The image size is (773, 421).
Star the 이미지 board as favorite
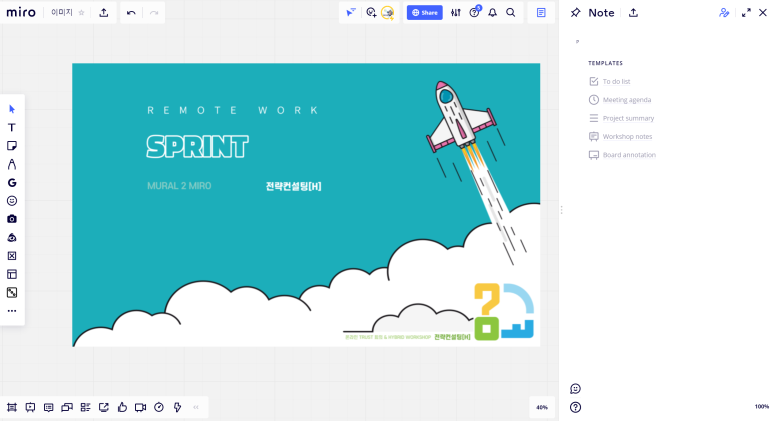[x=82, y=13]
